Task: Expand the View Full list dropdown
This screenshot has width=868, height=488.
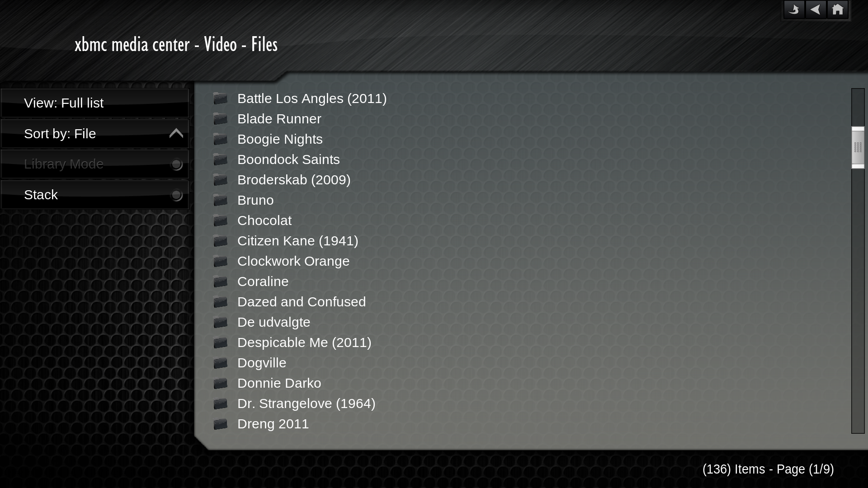Action: pos(95,103)
